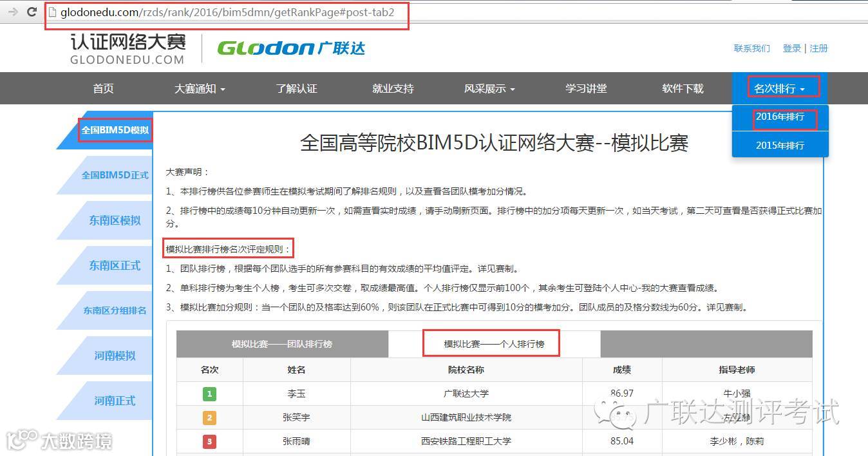Click the 指导老师 column header
Screen dimensions: 868x456
737,370
